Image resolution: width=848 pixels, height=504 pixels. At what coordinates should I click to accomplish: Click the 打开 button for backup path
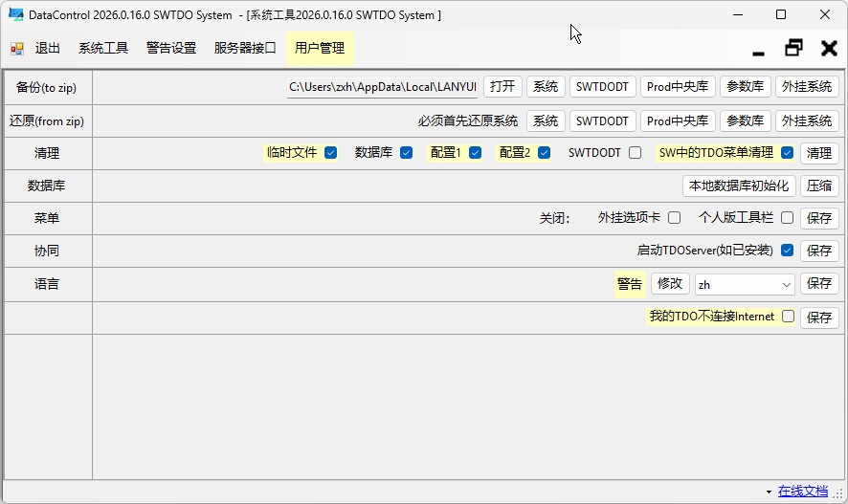(x=502, y=87)
